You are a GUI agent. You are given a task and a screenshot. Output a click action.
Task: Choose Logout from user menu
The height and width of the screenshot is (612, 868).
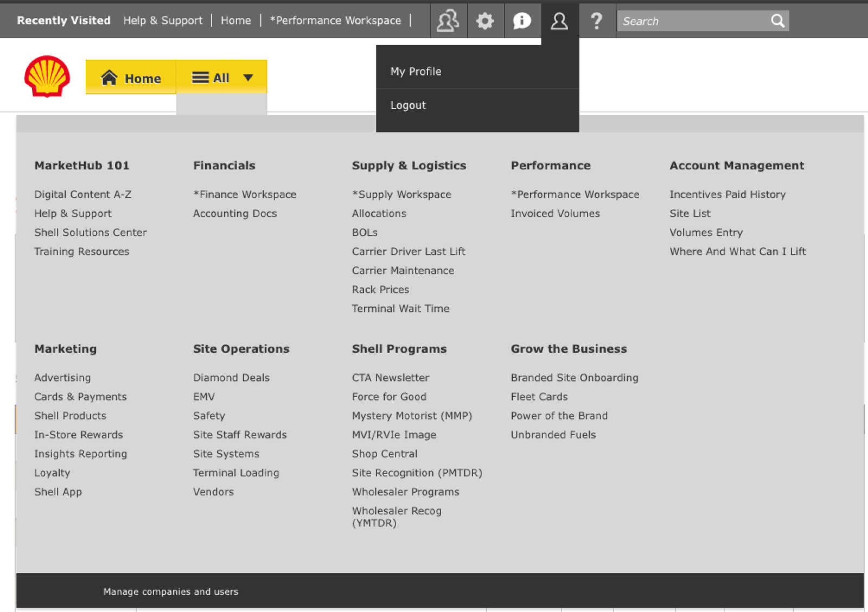coord(408,105)
